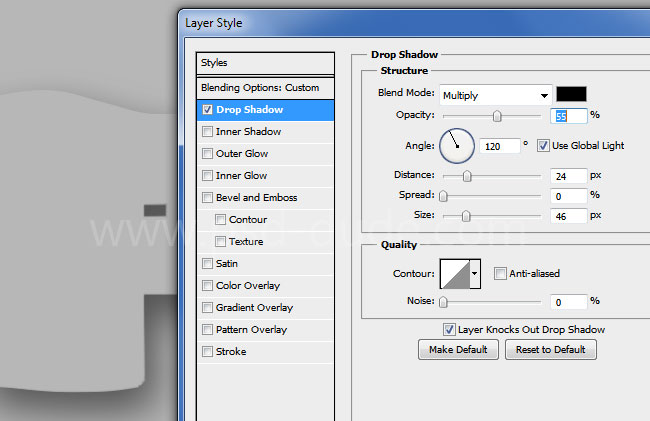Toggle the Use Global Light checkbox

[543, 146]
